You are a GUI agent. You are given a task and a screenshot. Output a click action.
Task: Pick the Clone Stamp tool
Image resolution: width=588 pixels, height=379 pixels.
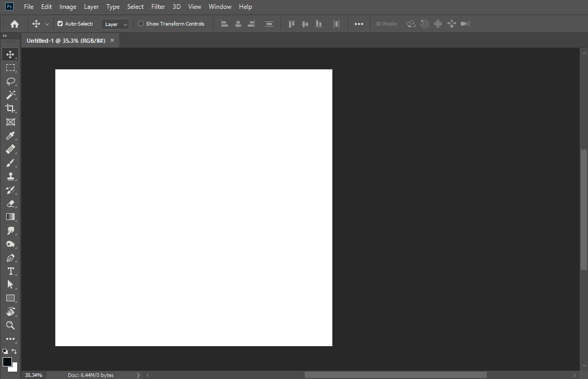[11, 176]
